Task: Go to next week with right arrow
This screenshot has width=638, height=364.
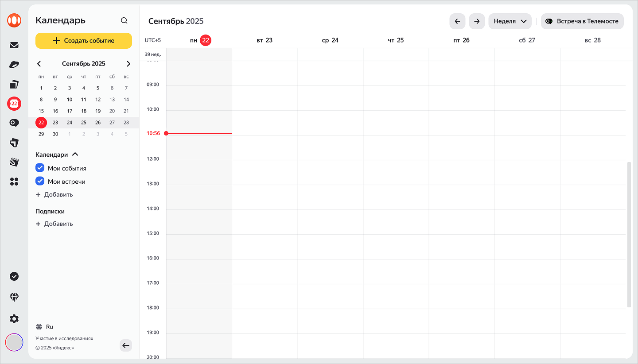Action: pos(477,21)
